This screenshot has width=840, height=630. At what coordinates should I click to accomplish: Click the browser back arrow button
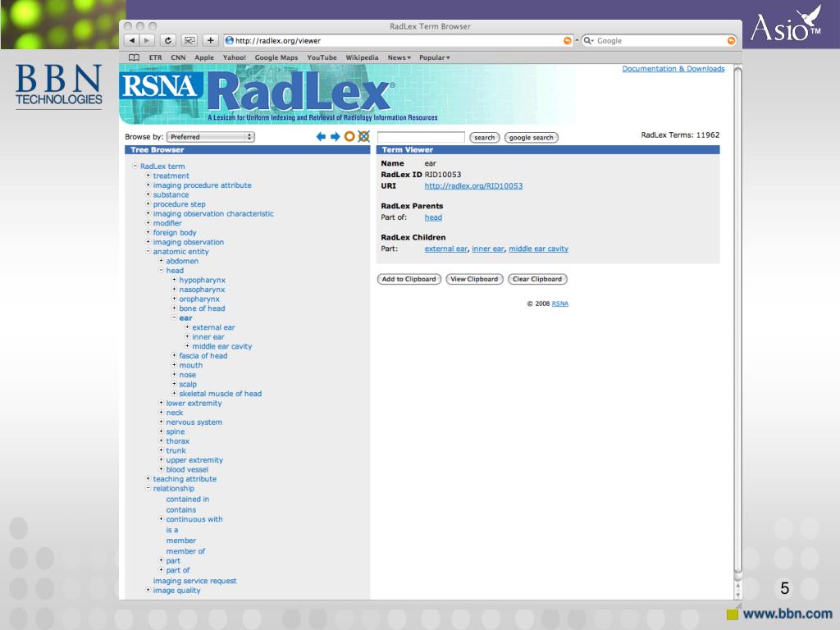pyautogui.click(x=132, y=41)
